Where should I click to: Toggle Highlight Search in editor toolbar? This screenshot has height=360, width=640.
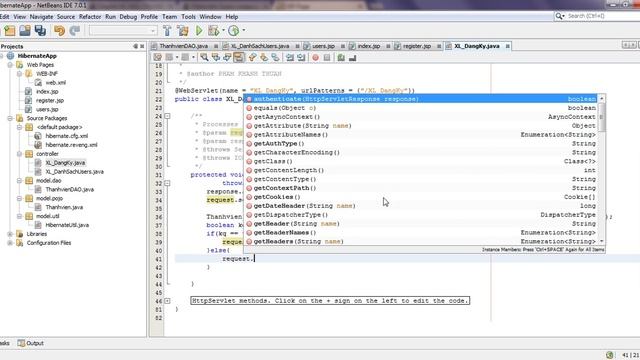(238, 58)
